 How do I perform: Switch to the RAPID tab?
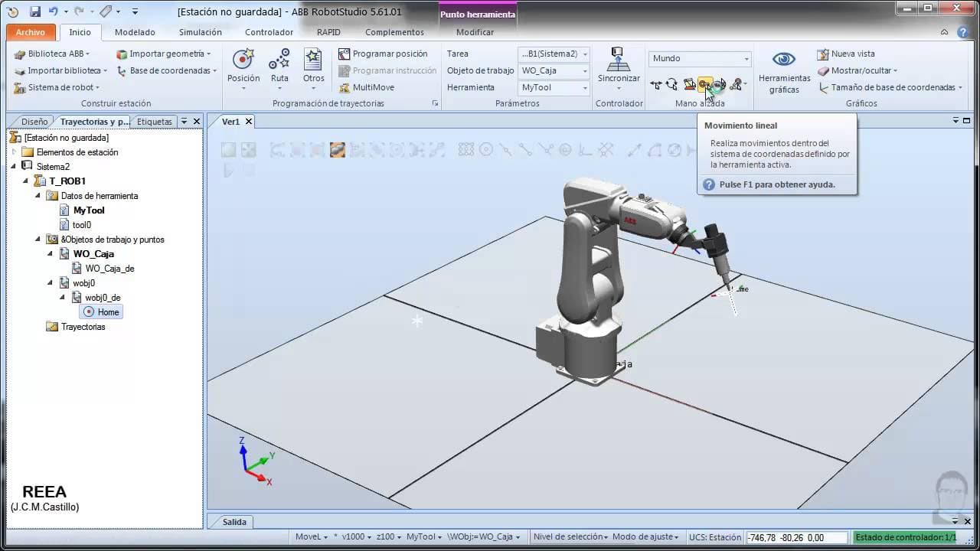[x=328, y=32]
